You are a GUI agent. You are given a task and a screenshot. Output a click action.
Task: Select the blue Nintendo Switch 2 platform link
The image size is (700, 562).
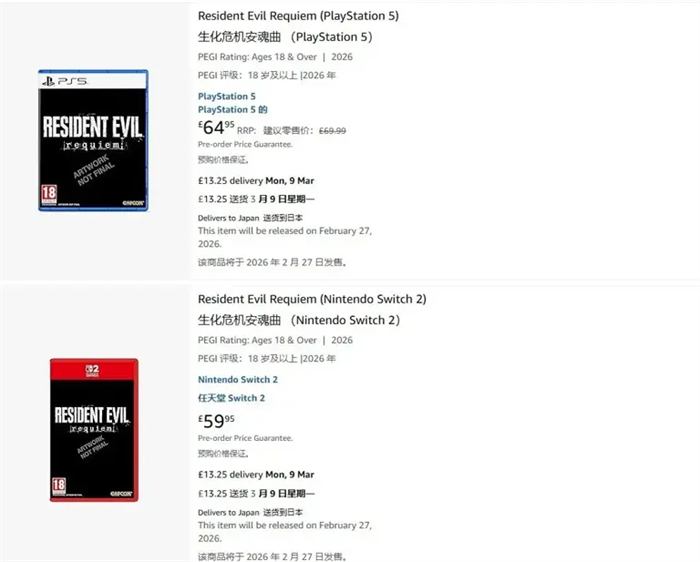click(237, 379)
